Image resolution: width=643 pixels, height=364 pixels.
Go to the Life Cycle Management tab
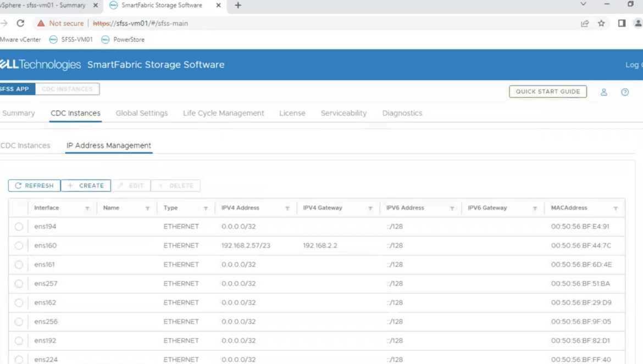224,114
